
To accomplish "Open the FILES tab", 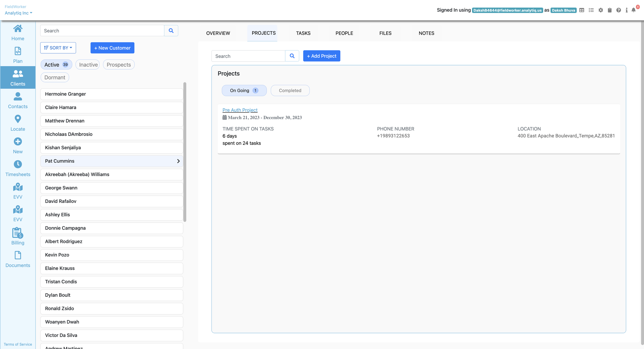I will (x=385, y=33).
